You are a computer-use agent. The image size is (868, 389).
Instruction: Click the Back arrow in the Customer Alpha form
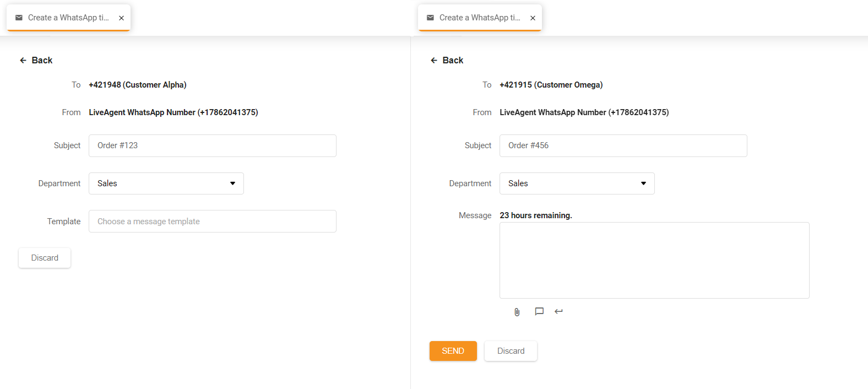coord(23,61)
